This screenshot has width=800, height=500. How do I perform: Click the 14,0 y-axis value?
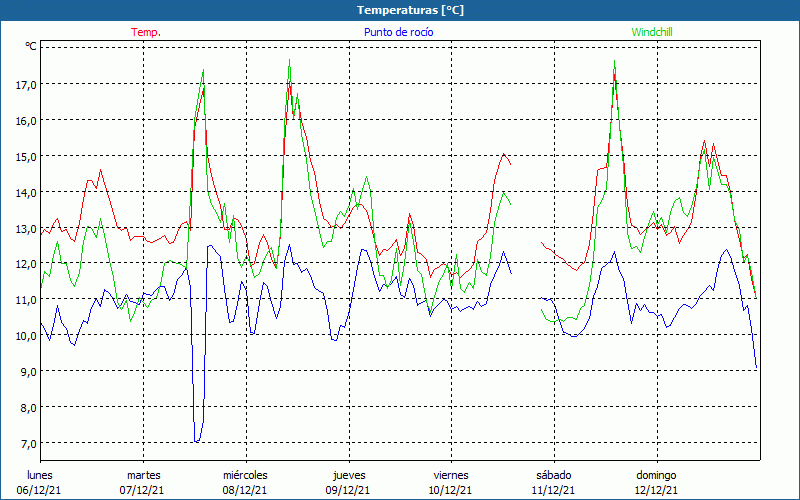coord(26,193)
